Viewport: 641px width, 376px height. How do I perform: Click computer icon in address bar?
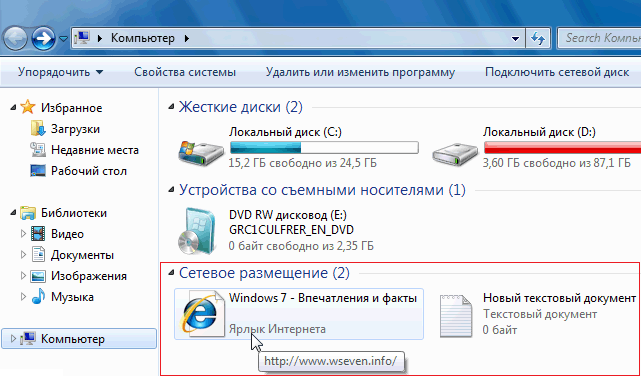(82, 38)
